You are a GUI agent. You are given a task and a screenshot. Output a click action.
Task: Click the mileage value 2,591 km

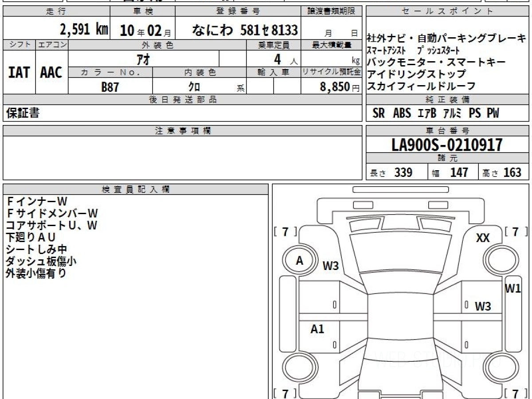point(84,30)
